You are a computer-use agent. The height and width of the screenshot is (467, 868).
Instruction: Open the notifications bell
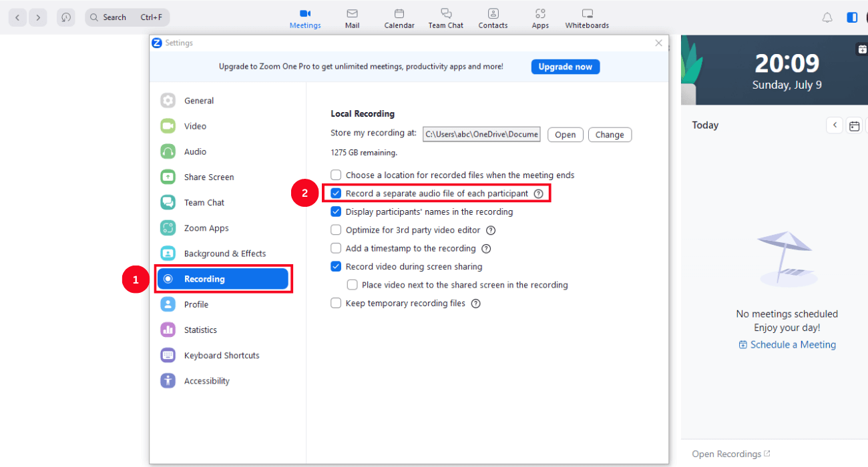point(827,18)
